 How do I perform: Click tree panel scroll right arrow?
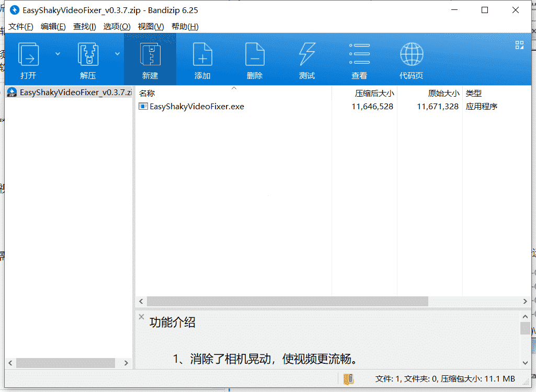(x=126, y=363)
